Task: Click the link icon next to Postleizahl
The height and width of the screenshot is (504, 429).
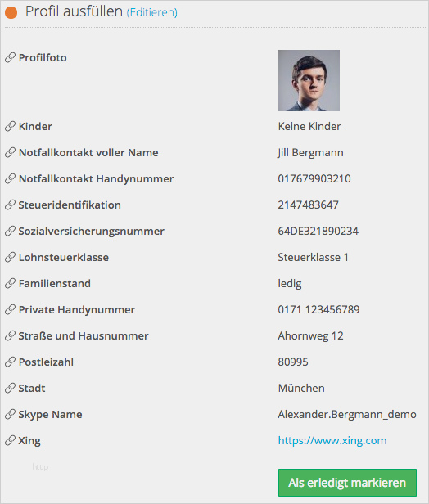Action: tap(10, 362)
